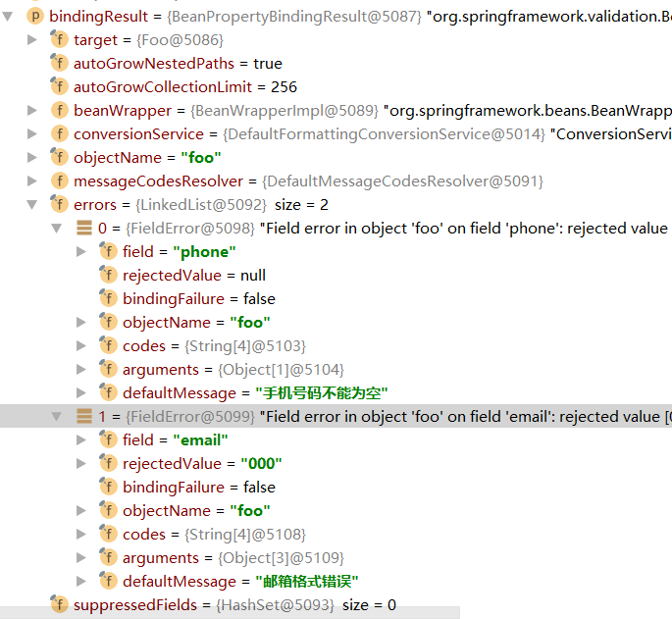This screenshot has width=672, height=619.
Task: Select the rejectedValue = null row
Action: click(x=336, y=276)
